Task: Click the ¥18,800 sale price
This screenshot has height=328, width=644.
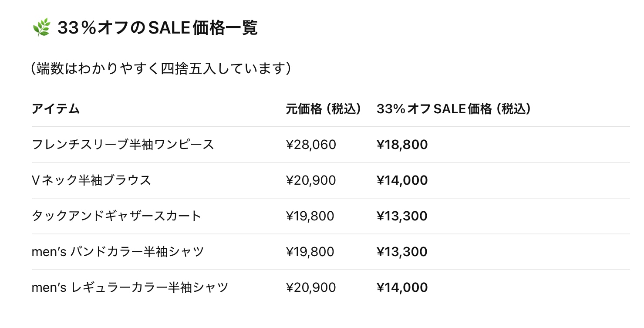Action: tap(402, 145)
